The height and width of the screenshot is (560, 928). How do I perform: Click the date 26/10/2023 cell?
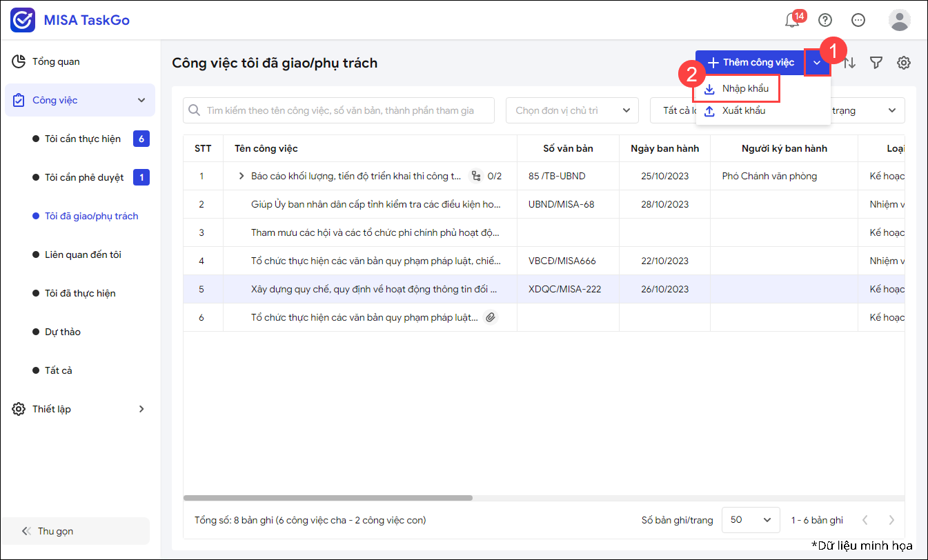click(664, 289)
